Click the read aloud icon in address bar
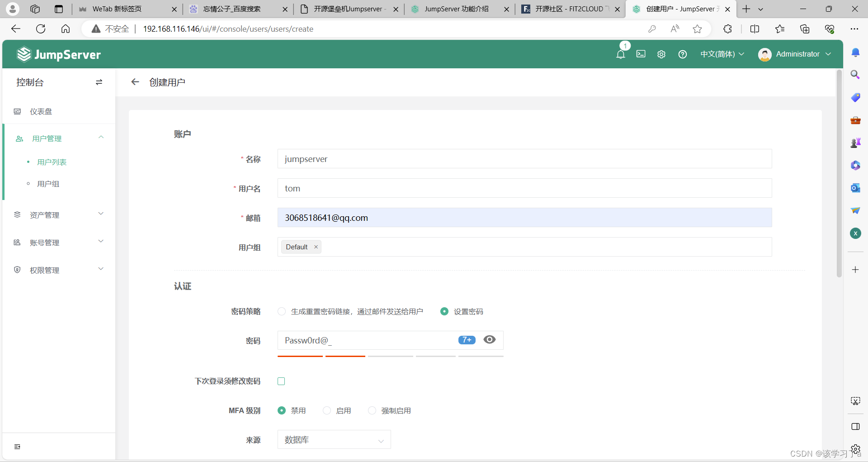Screen dimensions: 868x462 click(x=675, y=29)
